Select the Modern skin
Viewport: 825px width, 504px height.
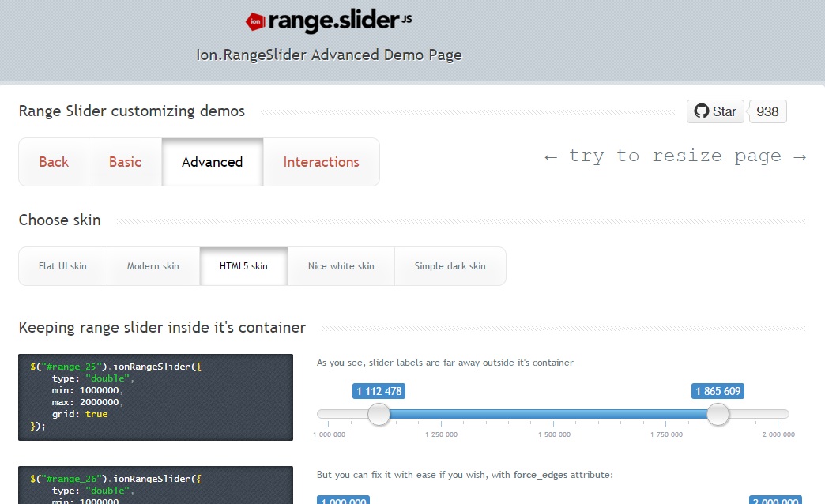click(153, 266)
